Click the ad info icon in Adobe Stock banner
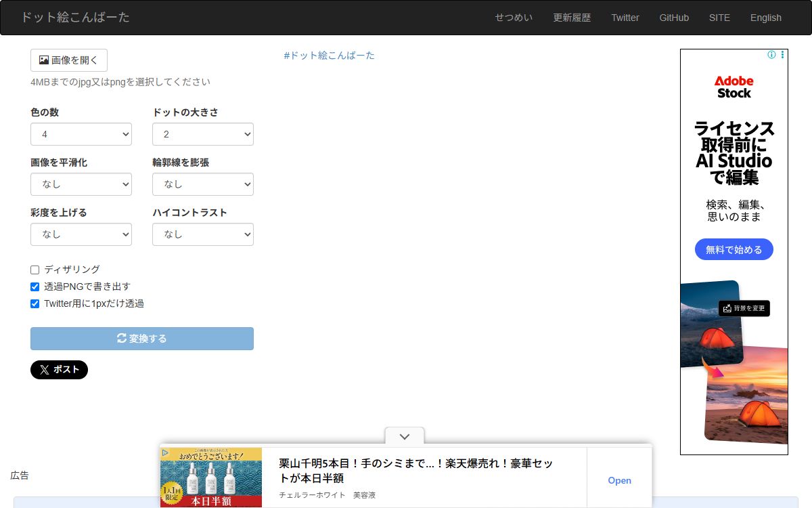This screenshot has width=812, height=508. 771,55
